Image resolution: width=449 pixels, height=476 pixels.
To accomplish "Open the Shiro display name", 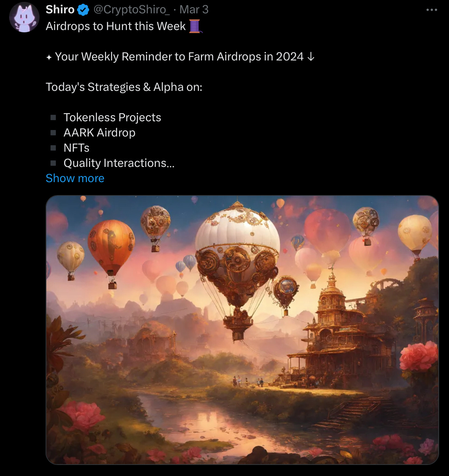I will tap(60, 10).
